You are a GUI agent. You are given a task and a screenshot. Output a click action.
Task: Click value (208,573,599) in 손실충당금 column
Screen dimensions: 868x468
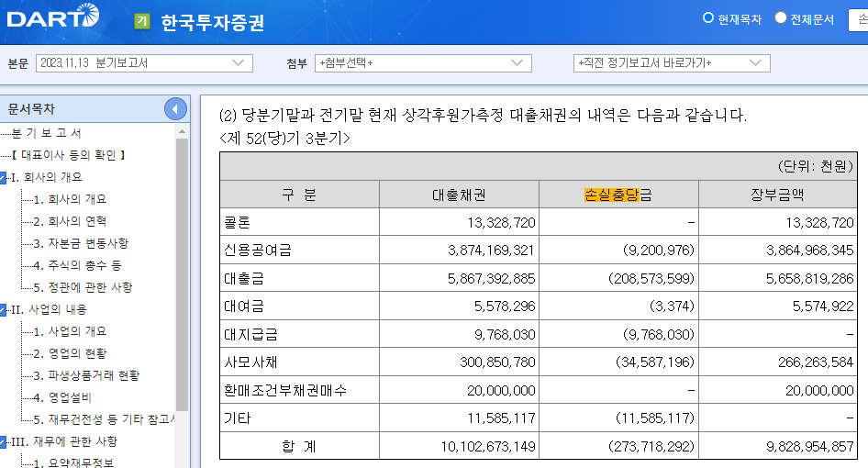[x=651, y=278]
